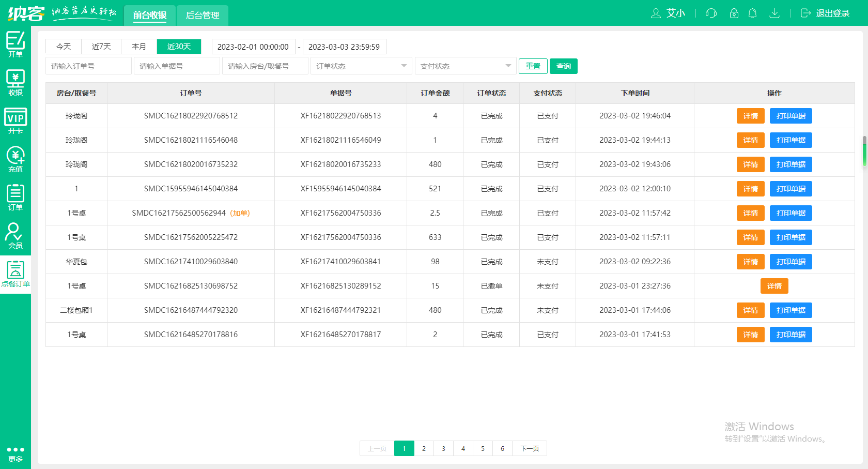Click the 未支付 status of 华夏包 row
Screen dimensions: 868x469
click(x=548, y=262)
